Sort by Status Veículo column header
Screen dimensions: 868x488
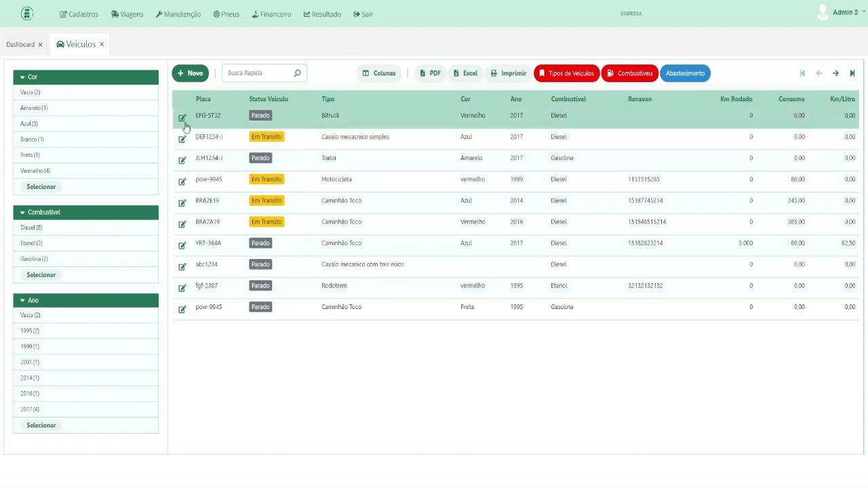point(269,99)
